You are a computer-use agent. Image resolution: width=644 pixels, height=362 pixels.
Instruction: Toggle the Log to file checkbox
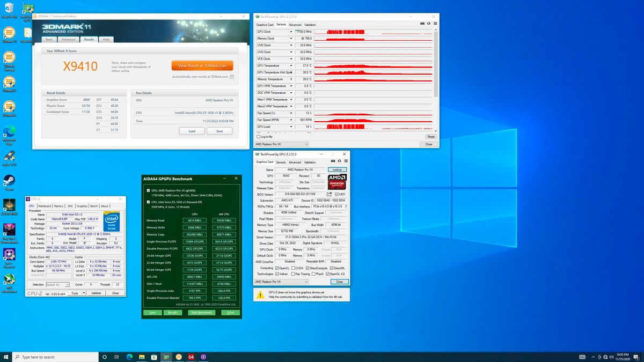258,137
